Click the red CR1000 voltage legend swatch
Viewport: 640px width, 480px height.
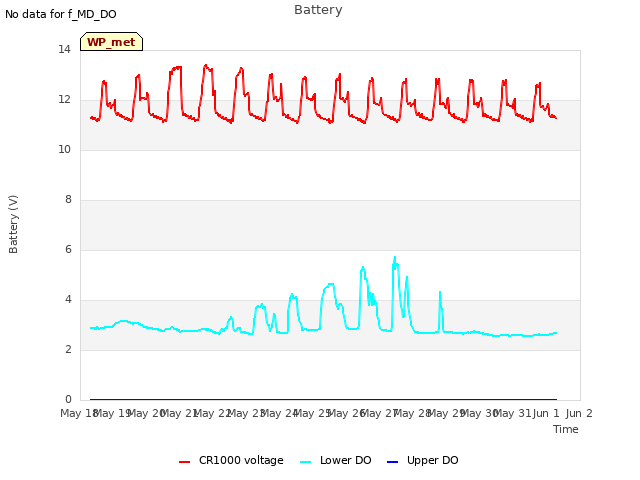(184, 462)
